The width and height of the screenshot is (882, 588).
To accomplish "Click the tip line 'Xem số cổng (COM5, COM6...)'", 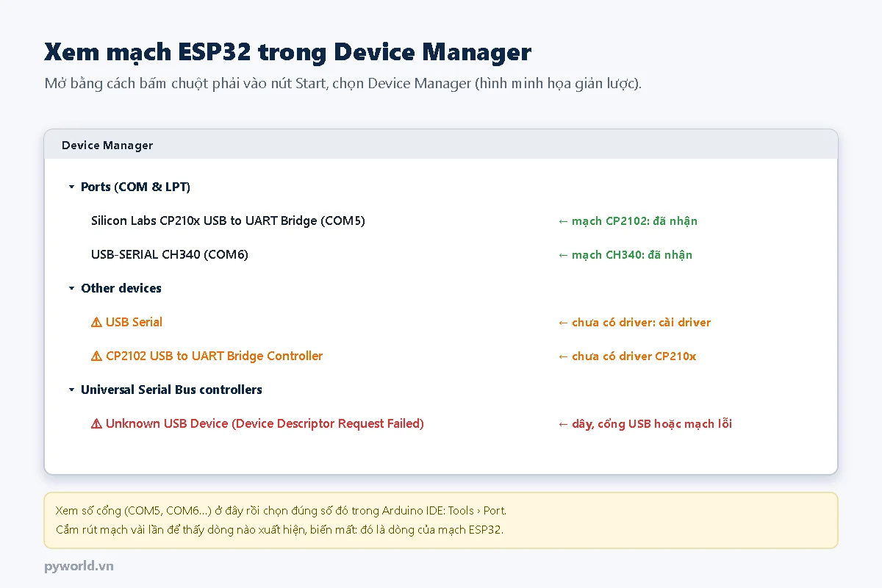I will tap(281, 510).
